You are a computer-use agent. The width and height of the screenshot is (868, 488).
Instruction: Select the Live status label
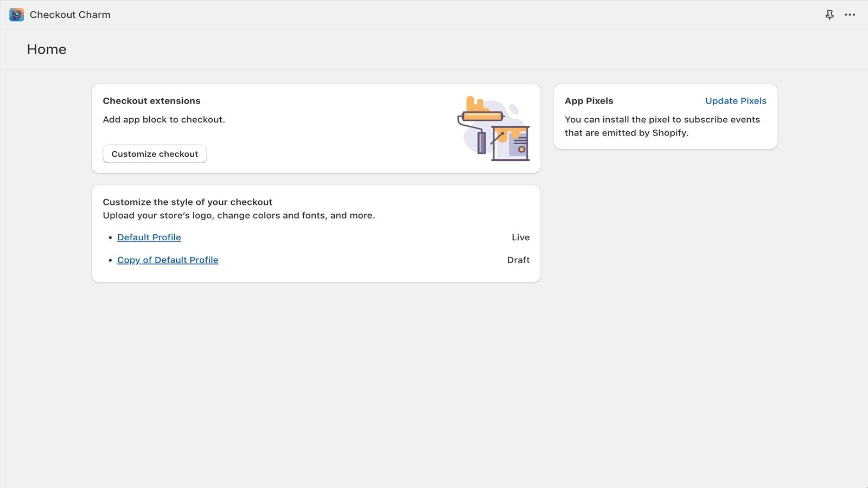(x=521, y=237)
